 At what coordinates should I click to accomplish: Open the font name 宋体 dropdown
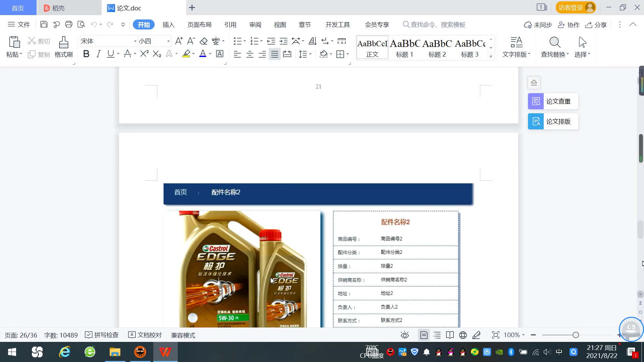pos(135,41)
